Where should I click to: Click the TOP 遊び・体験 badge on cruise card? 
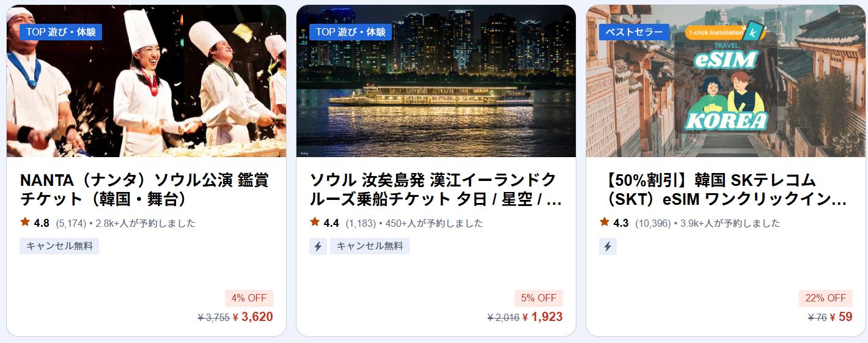350,32
